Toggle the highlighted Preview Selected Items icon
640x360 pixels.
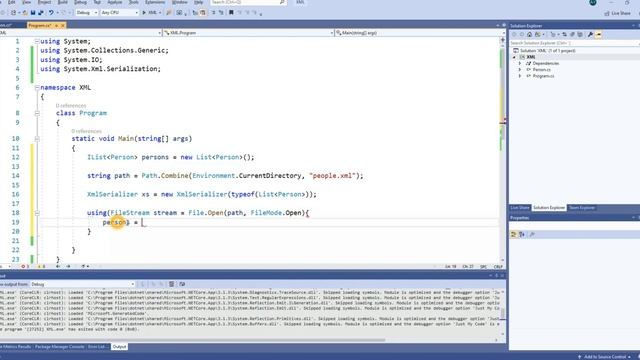599,35
